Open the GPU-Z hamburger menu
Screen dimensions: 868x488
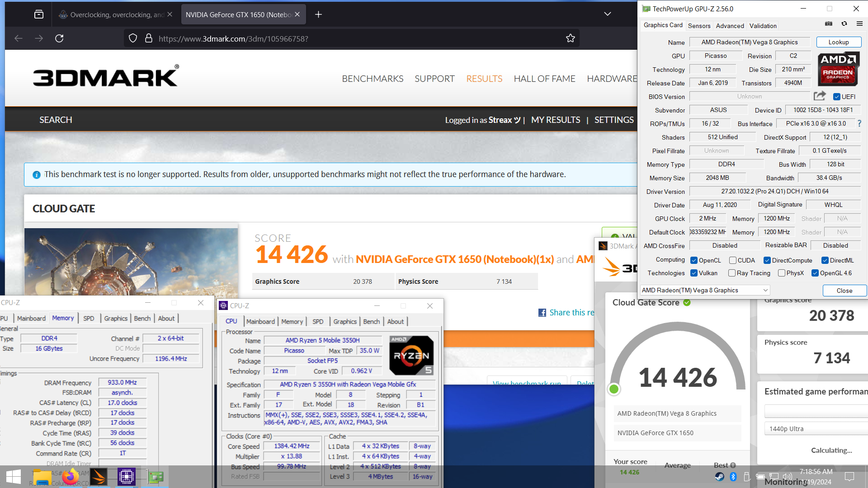coord(859,24)
